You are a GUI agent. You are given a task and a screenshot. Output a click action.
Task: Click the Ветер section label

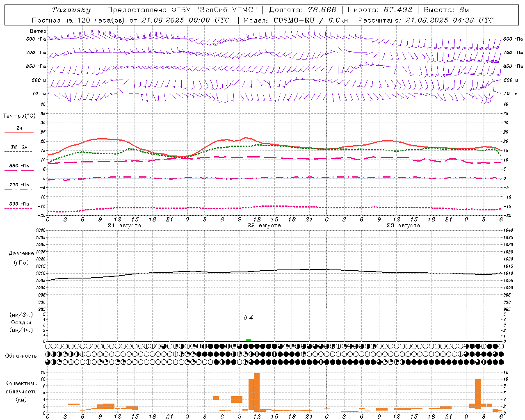38,31
